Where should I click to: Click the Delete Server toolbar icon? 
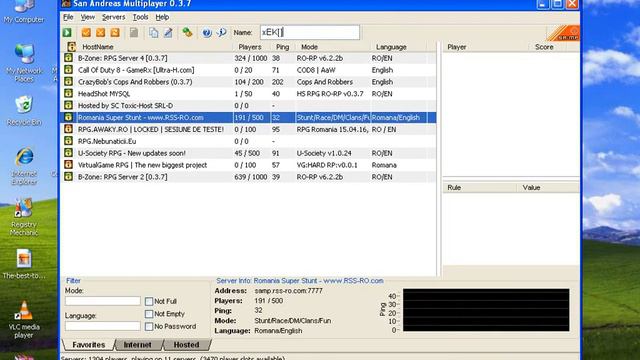click(100, 33)
